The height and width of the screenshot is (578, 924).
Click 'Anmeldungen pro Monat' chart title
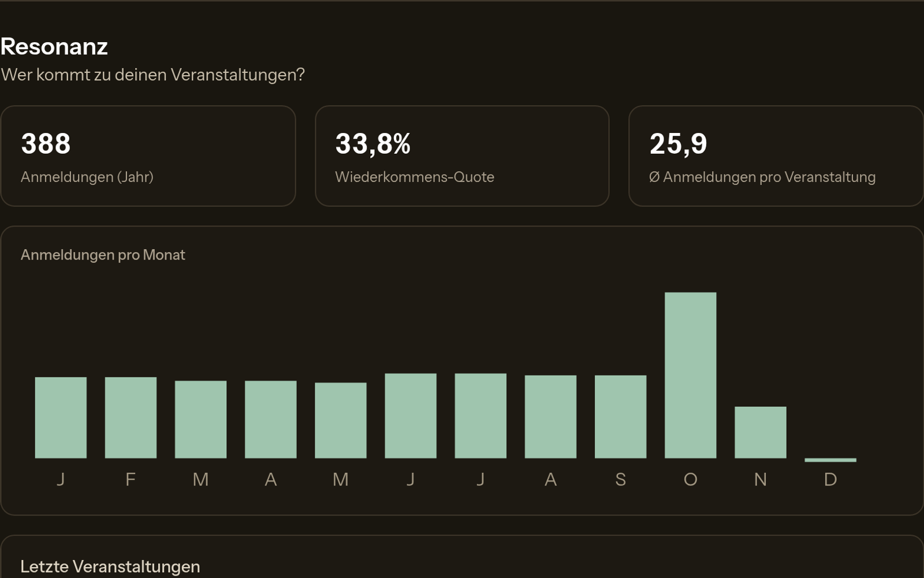tap(103, 255)
